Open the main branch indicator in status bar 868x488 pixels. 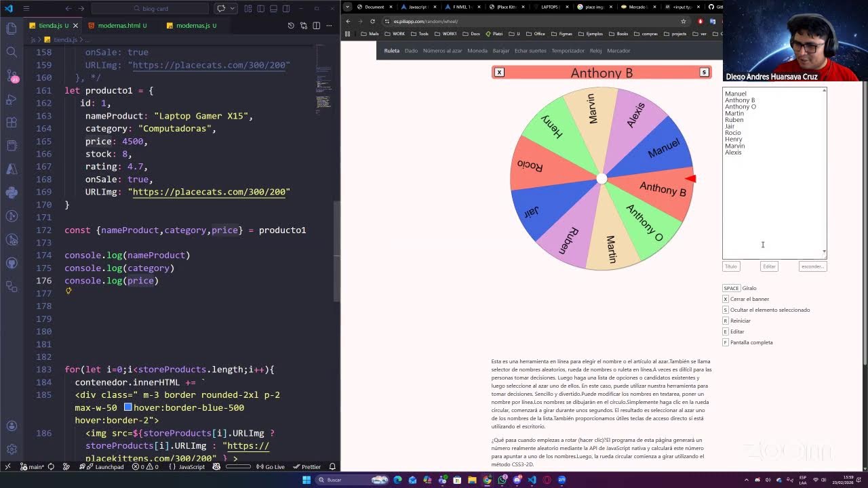32,467
